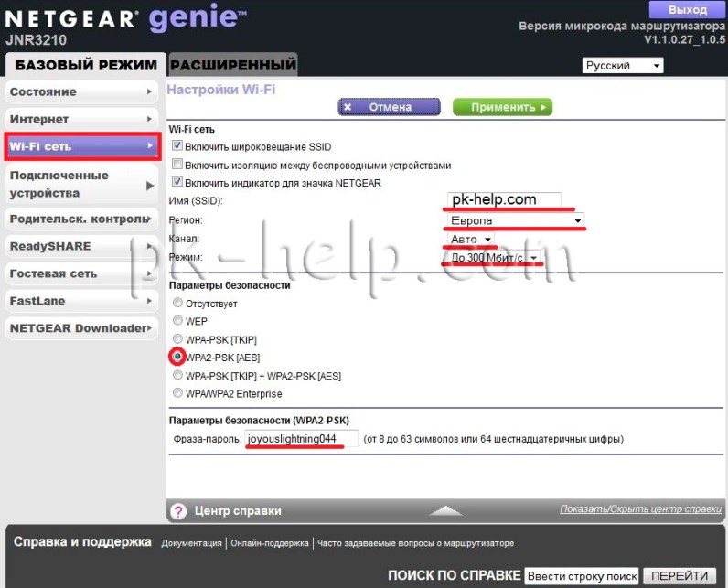The height and width of the screenshot is (588, 728).
Task: Click the green 'Применить' button
Action: tap(502, 107)
